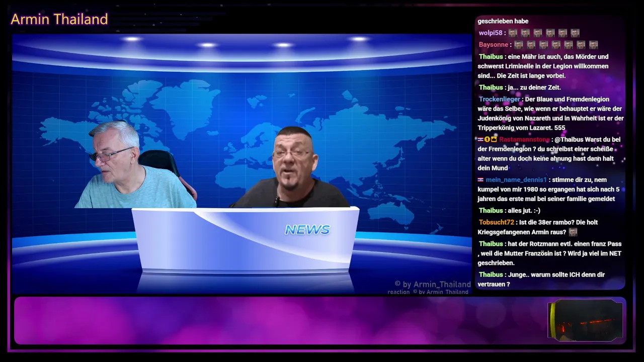Click the last emote in Baysonne's message
This screenshot has width=644, height=362.
(593, 45)
